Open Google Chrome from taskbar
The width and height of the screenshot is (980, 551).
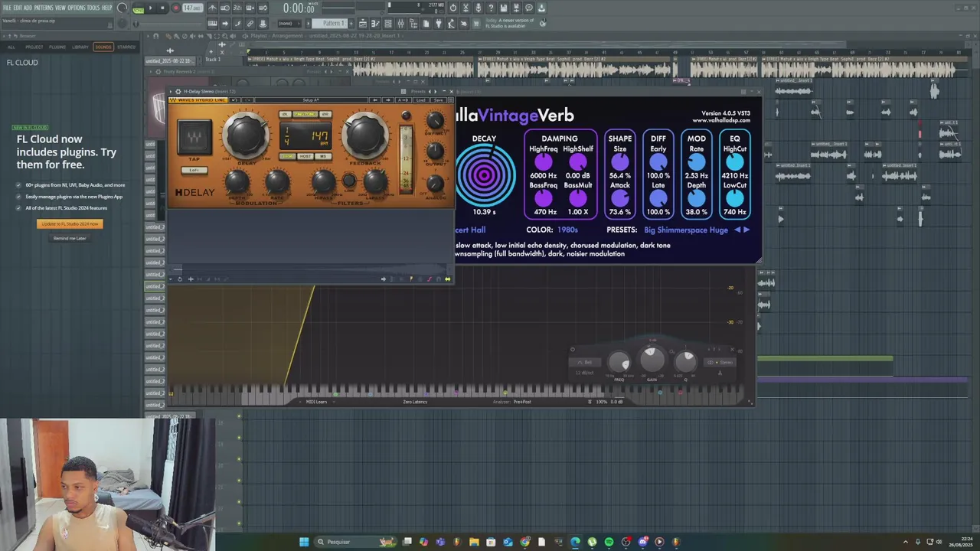pos(524,542)
